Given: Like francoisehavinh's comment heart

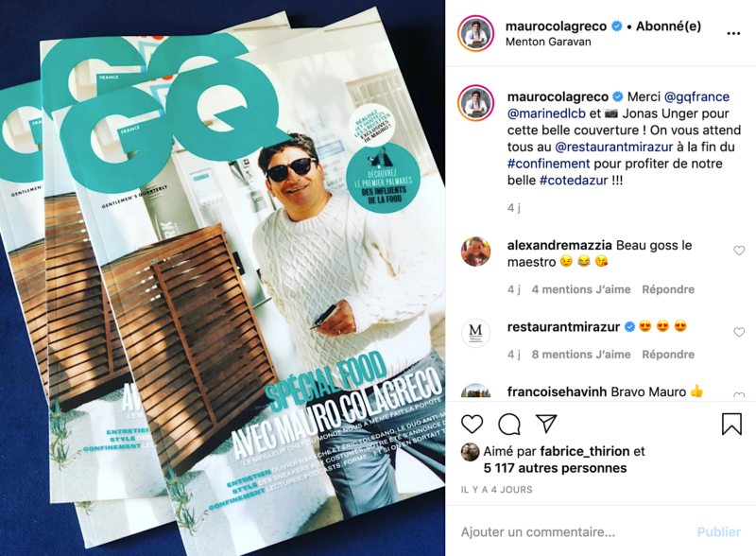Looking at the screenshot, I should pos(739,395).
